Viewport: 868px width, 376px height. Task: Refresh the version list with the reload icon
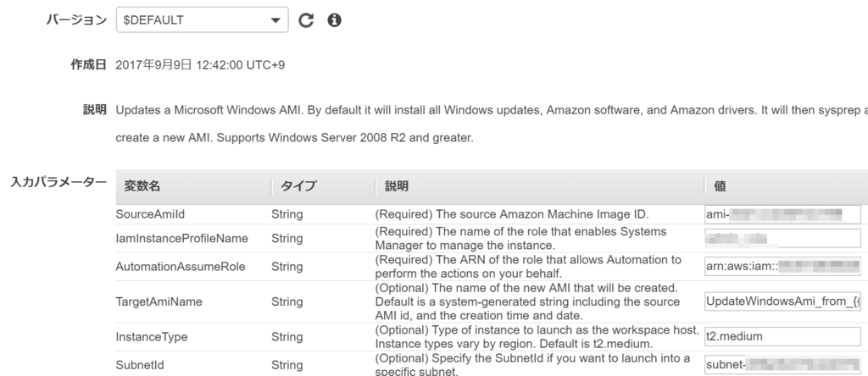(x=306, y=20)
